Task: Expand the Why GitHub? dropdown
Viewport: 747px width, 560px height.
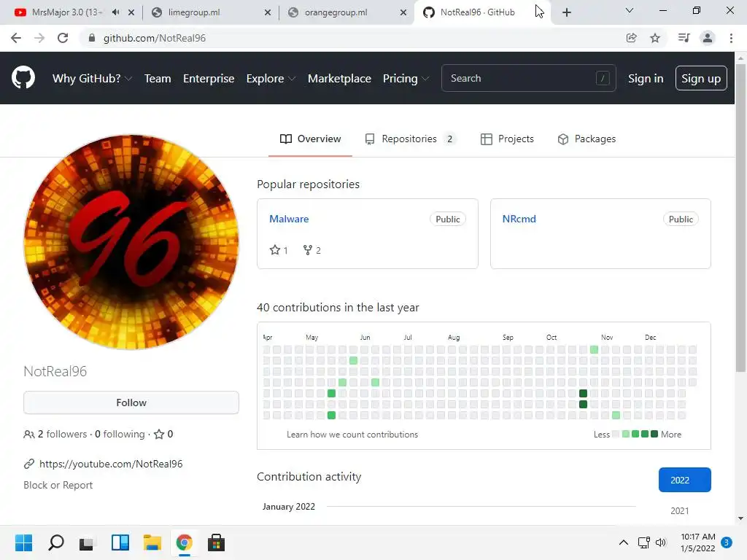Action: pyautogui.click(x=92, y=78)
